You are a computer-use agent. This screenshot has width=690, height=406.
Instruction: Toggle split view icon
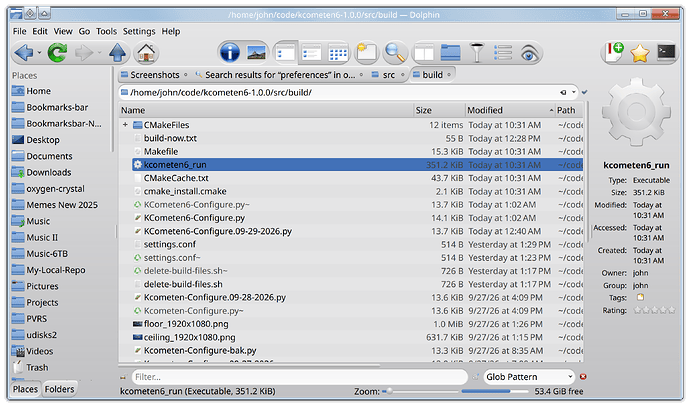(x=424, y=53)
